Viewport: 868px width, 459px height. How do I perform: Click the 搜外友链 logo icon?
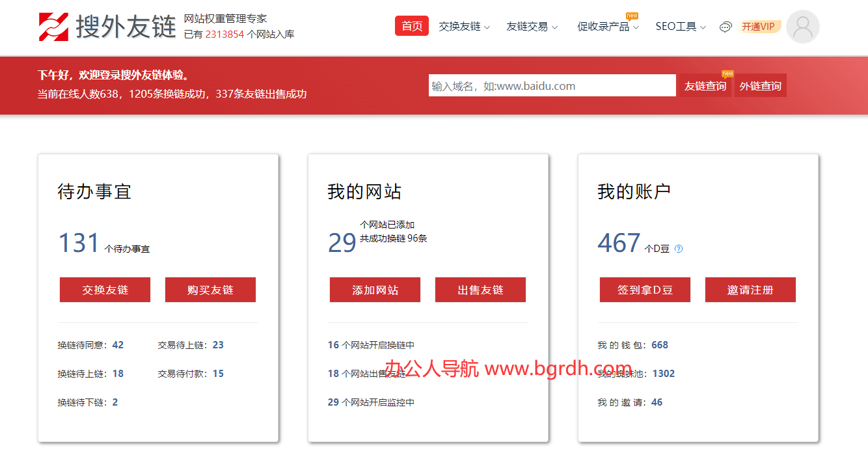tap(53, 27)
